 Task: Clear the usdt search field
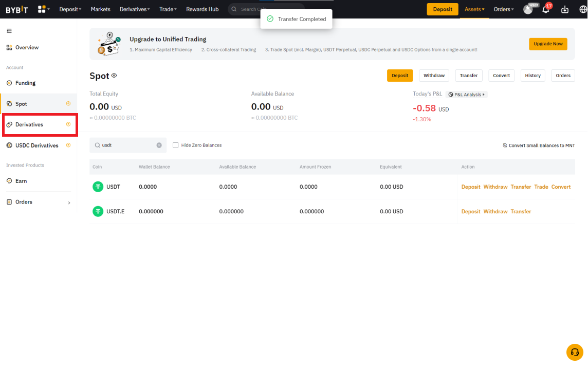[159, 145]
